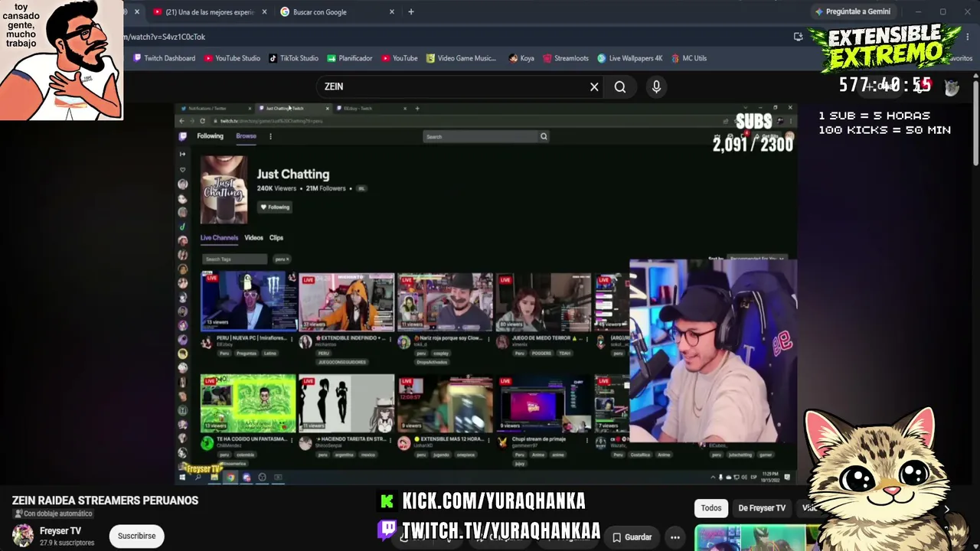This screenshot has width=980, height=551.
Task: Open the MC Utils bookmark
Action: point(688,58)
